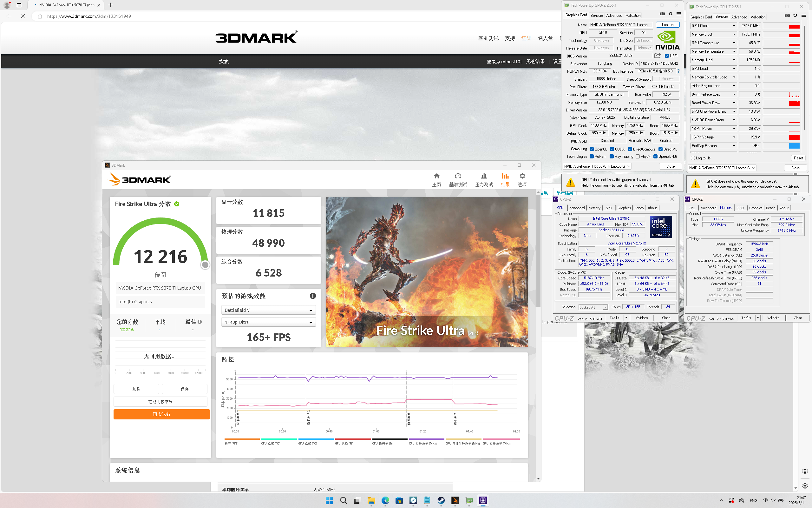
Task: Click the Fire Strike Ultra artwork thumbnail
Action: pos(427,272)
